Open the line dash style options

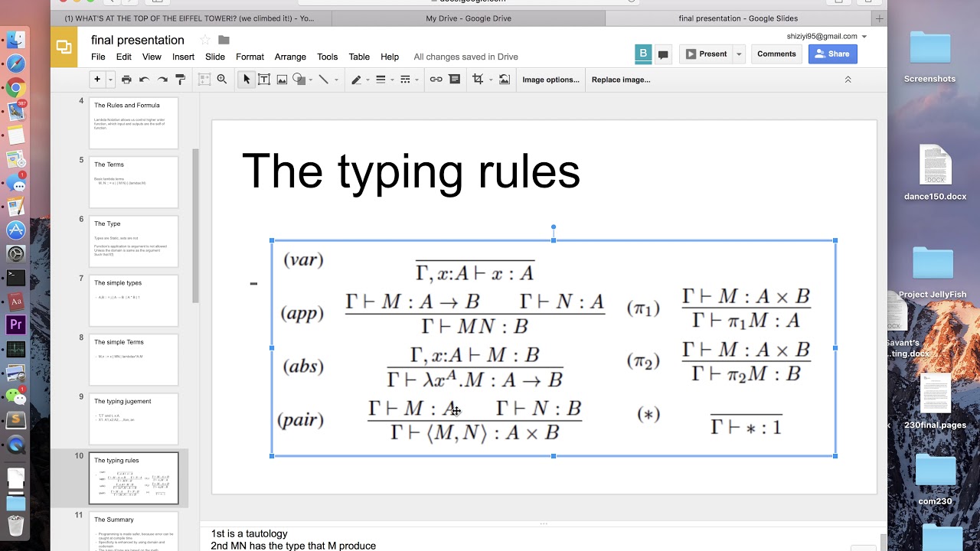(408, 79)
